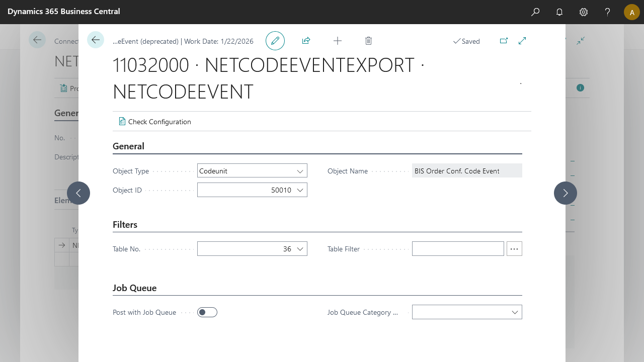The image size is (644, 362).
Task: Collapse the General section header
Action: (128, 146)
